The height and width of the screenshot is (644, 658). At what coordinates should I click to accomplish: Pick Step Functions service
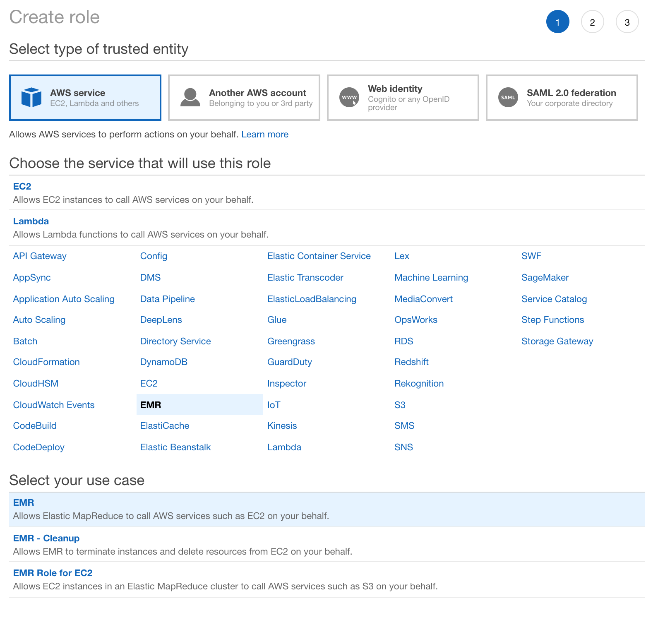552,320
